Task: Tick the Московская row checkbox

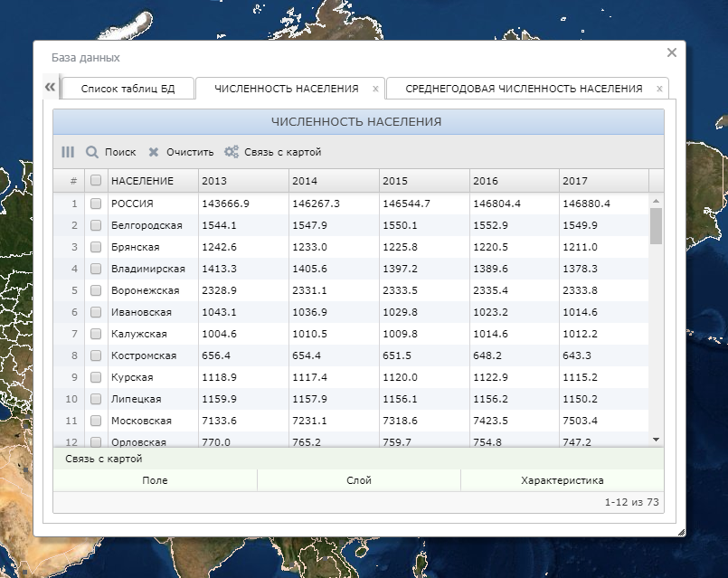Action: 96,421
